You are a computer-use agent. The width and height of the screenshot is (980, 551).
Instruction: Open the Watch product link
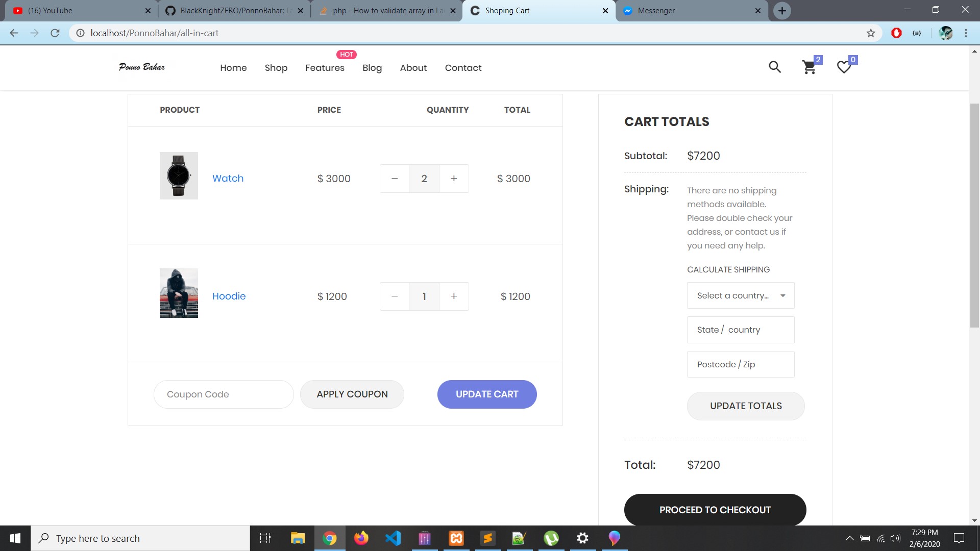[x=228, y=178]
